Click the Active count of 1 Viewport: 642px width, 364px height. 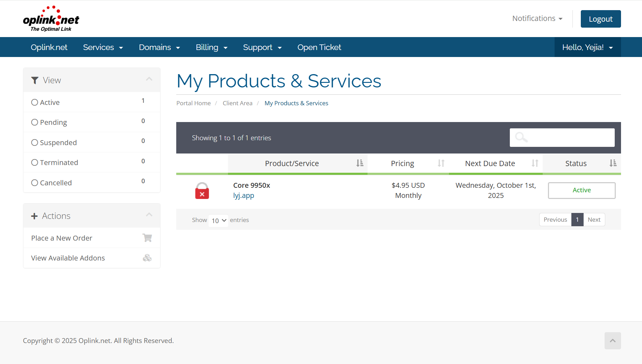click(143, 101)
